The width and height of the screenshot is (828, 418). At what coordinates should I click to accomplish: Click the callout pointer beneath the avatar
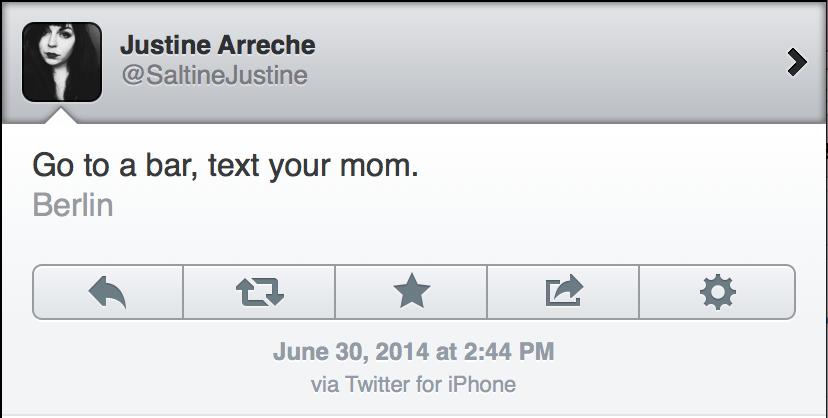tap(61, 115)
